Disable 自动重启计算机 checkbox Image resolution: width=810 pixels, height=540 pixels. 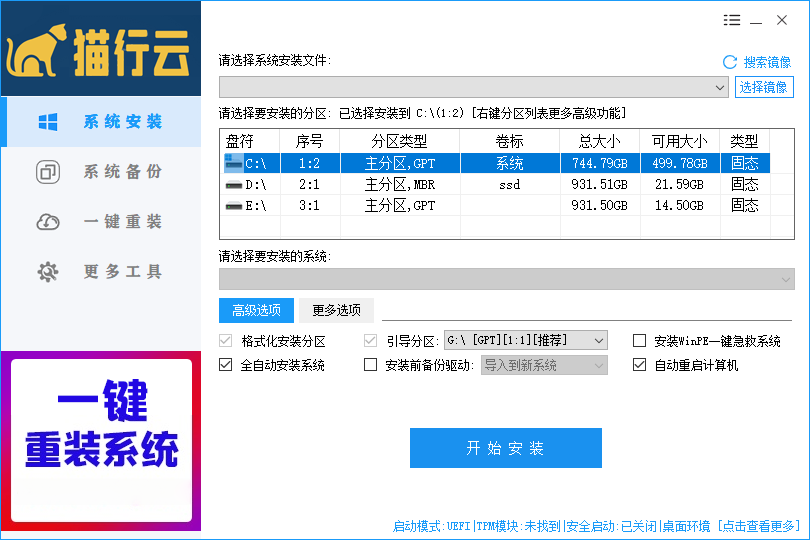click(640, 365)
